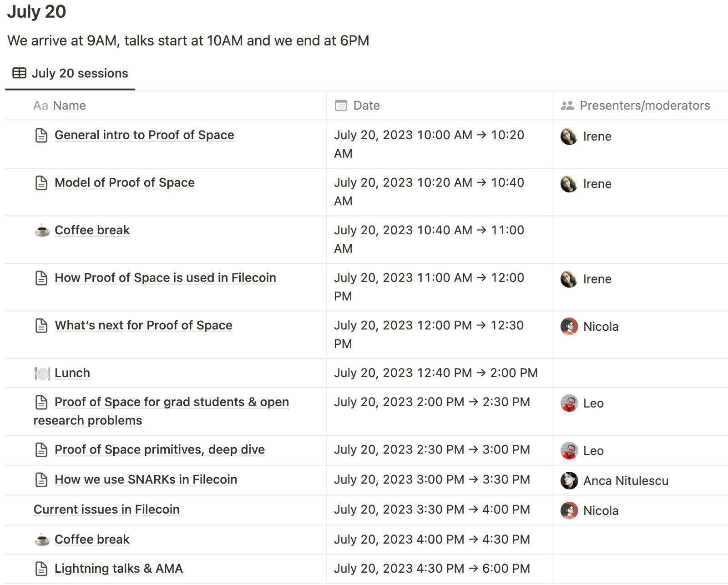Click Anca Nitulescu's avatar picture
Image resolution: width=728 pixels, height=585 pixels.
pos(569,481)
